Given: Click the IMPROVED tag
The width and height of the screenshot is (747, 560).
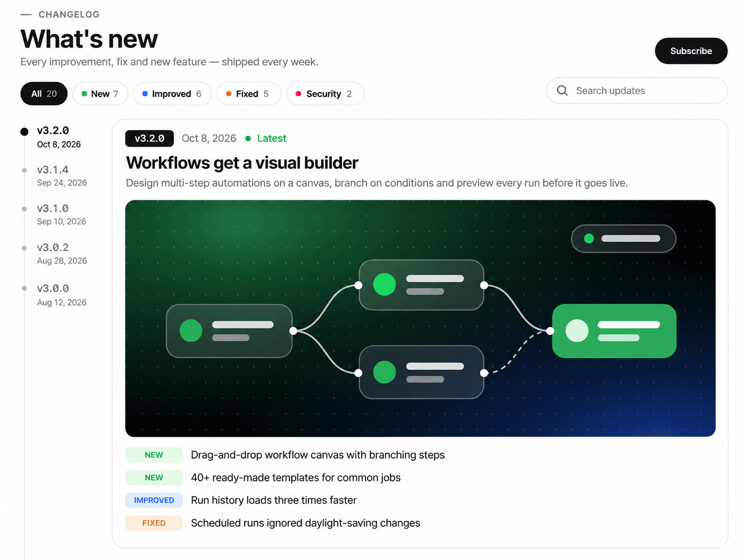Looking at the screenshot, I should pos(154,500).
